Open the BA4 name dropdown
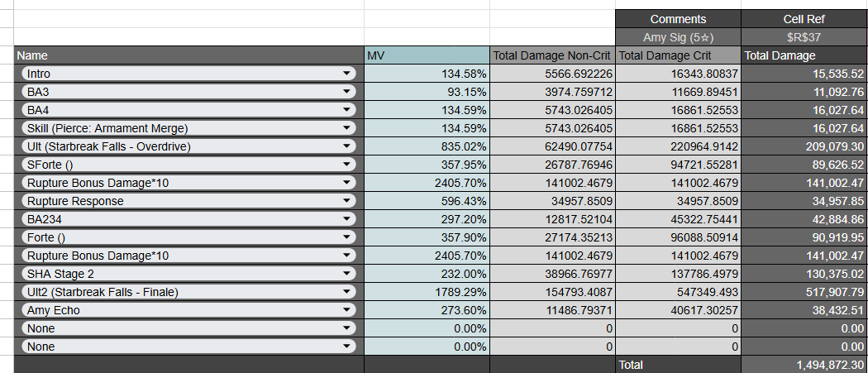This screenshot has width=868, height=373. coord(188,110)
